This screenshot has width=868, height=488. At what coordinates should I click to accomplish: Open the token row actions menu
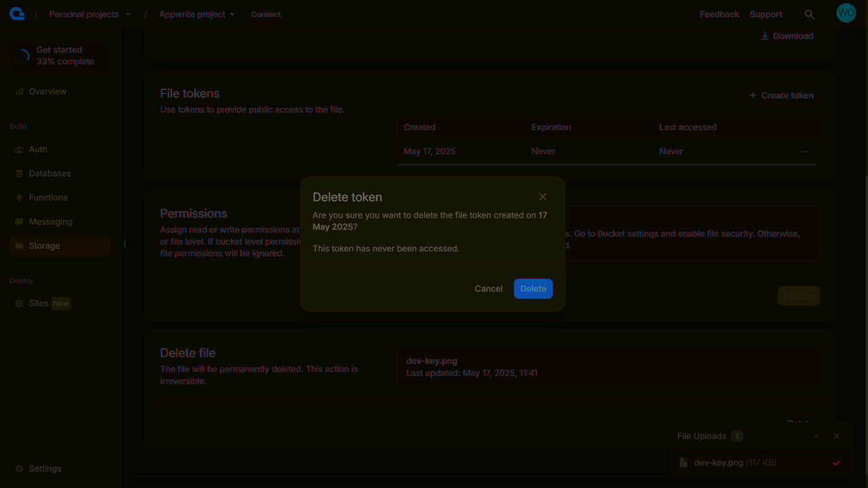click(x=805, y=151)
